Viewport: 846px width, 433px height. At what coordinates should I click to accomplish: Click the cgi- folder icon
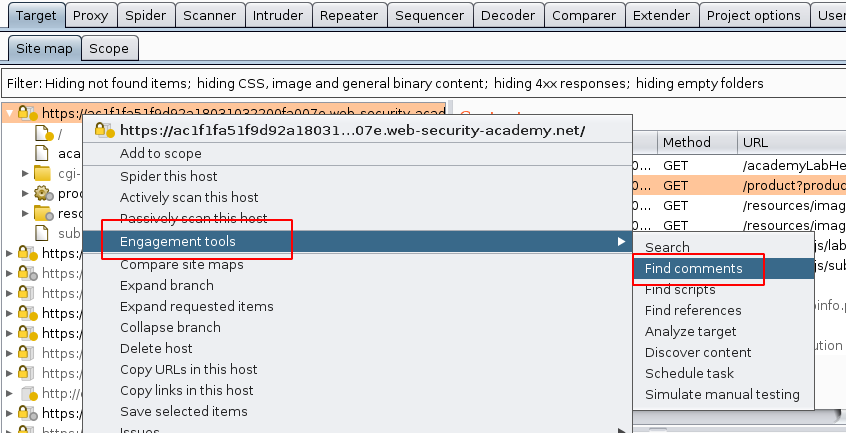tap(43, 173)
